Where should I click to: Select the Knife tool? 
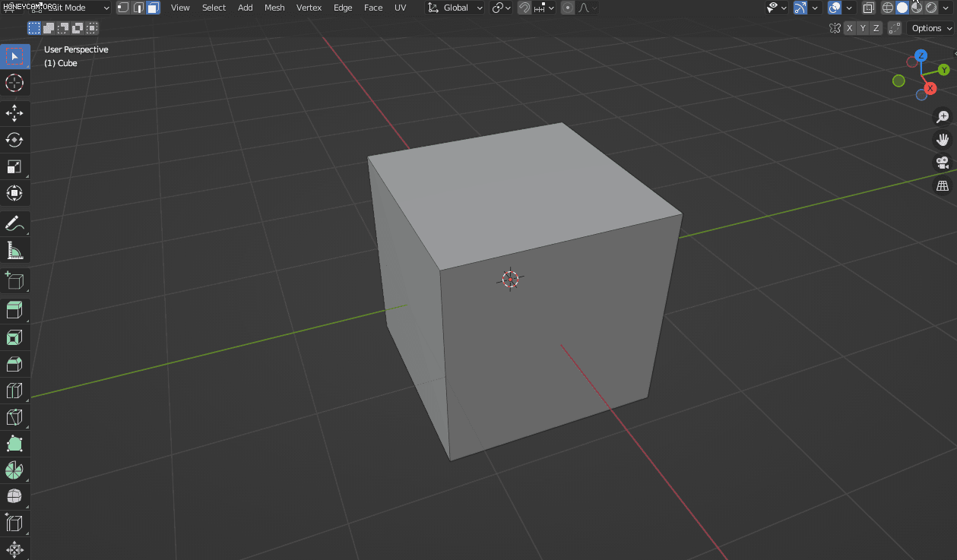(x=14, y=417)
